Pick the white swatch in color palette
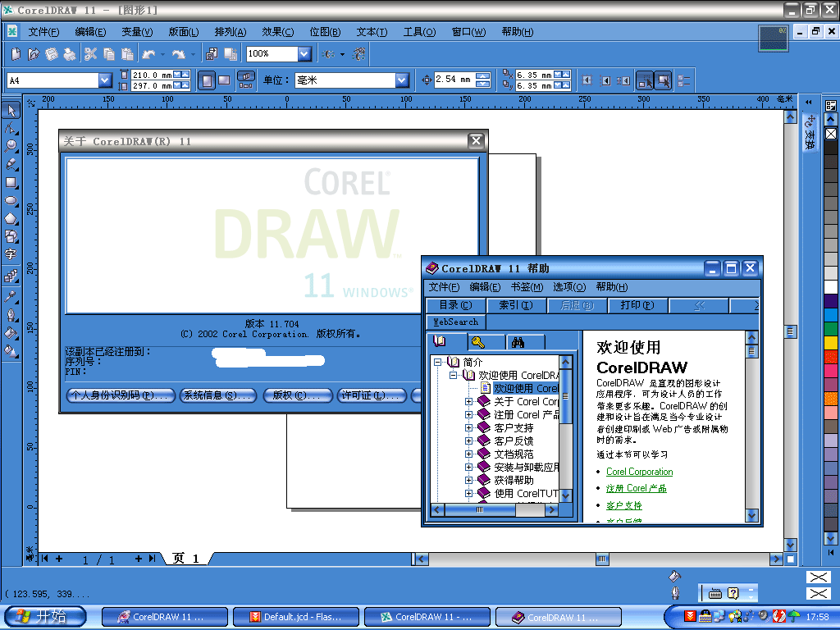 point(831,287)
